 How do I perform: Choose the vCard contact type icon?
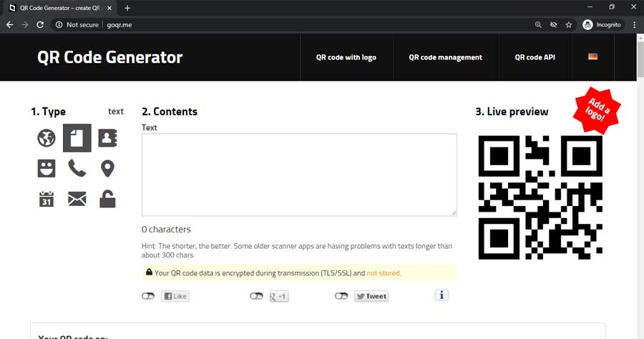[x=107, y=138]
